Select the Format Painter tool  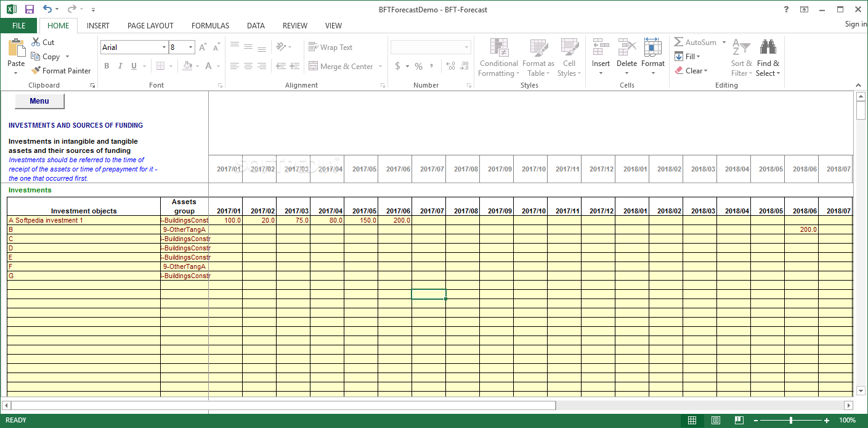pos(61,70)
